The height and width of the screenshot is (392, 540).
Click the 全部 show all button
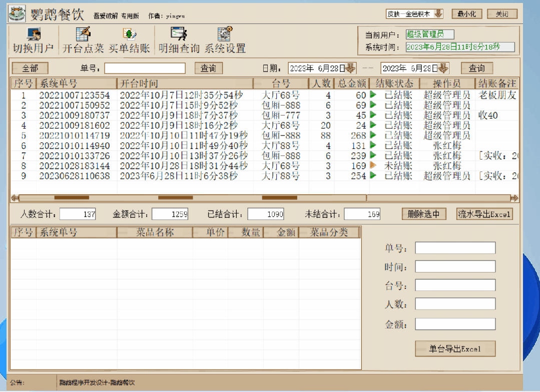[x=30, y=68]
